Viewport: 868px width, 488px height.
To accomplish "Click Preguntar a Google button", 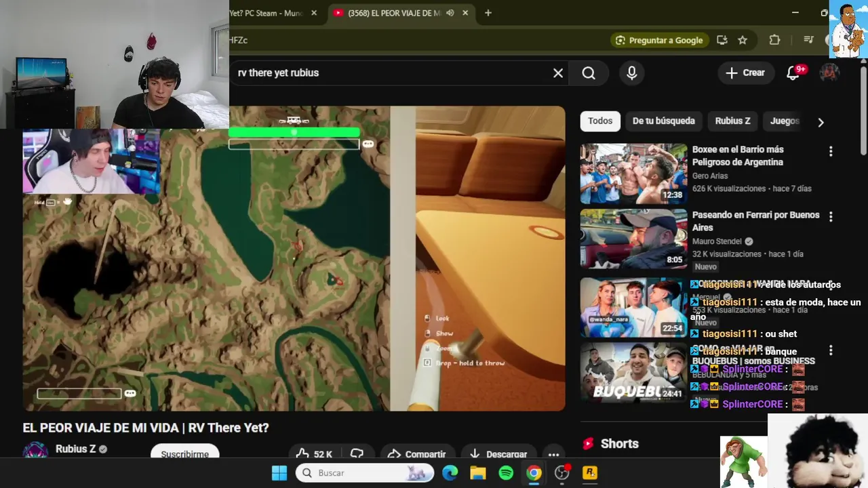I will 659,40.
